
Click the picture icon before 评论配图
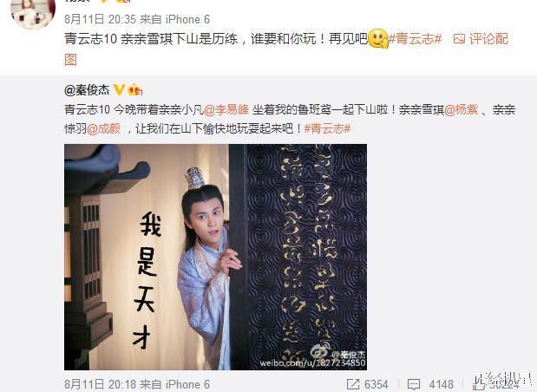tap(459, 39)
